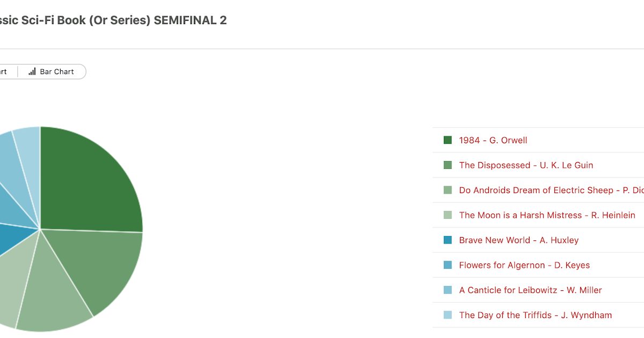Screen dimensions: 644x338
Task: Click The Day of the Triffids swatch
Action: click(448, 315)
